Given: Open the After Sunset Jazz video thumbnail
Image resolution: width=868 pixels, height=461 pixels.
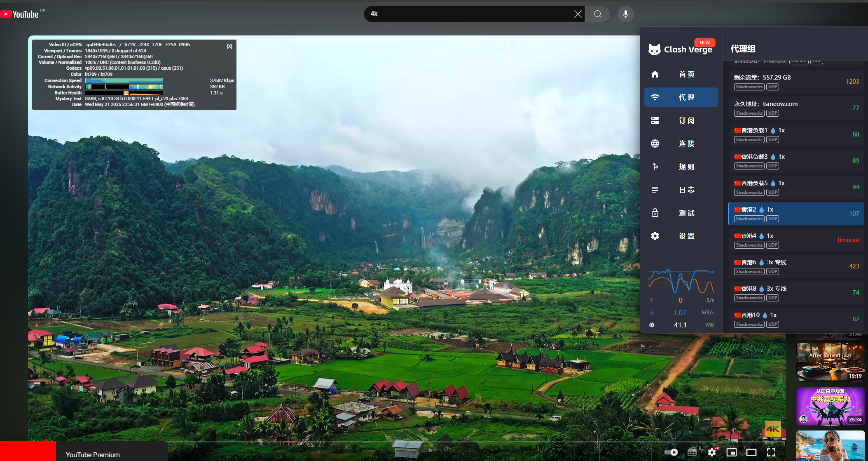Looking at the screenshot, I should pyautogui.click(x=830, y=362).
